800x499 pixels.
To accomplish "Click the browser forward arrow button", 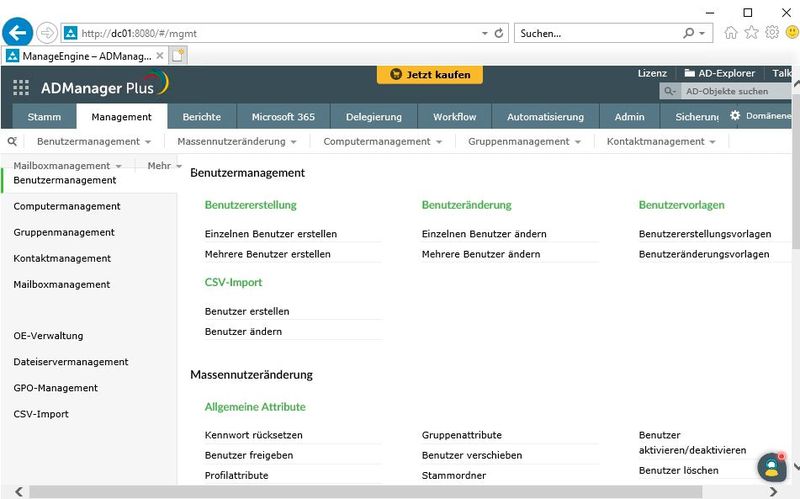I will pyautogui.click(x=47, y=33).
